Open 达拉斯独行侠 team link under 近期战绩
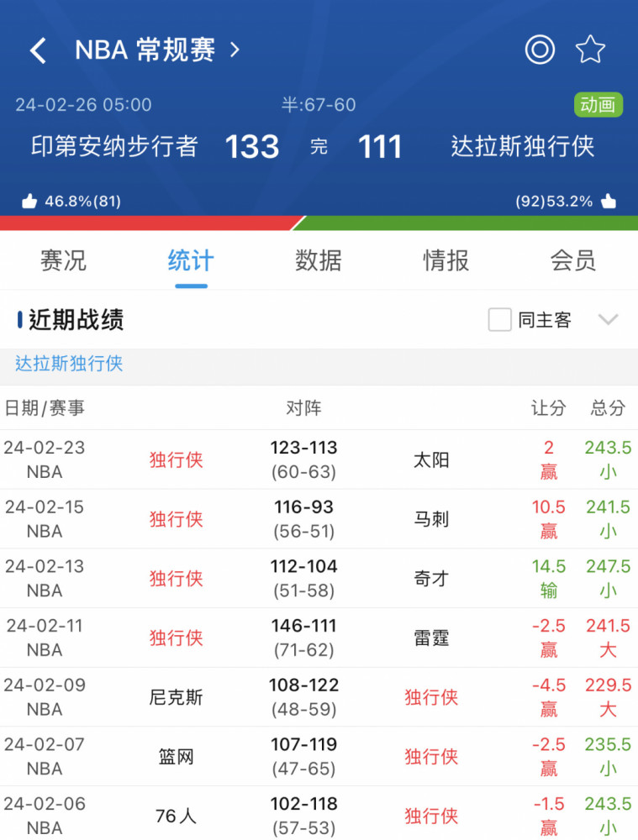Image resolution: width=638 pixels, height=840 pixels. 69,364
